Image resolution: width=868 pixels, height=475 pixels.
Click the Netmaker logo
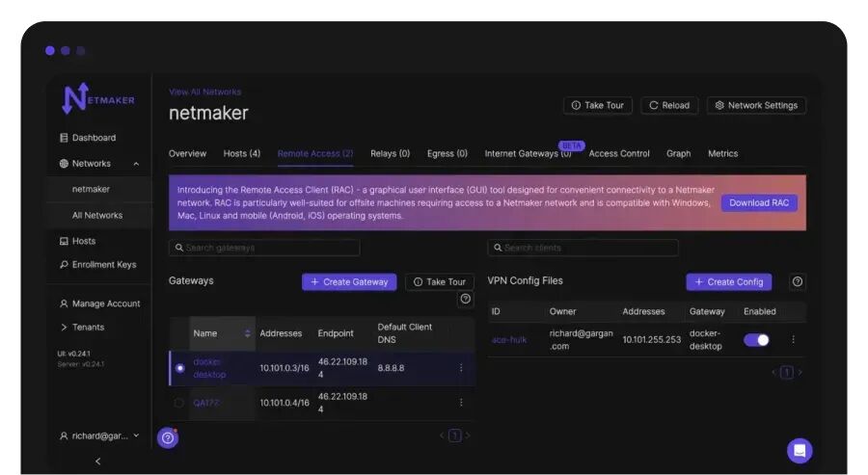point(98,99)
